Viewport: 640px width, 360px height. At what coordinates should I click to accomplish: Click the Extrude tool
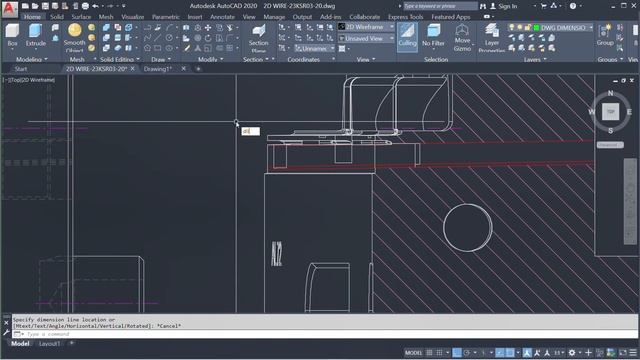[36, 35]
